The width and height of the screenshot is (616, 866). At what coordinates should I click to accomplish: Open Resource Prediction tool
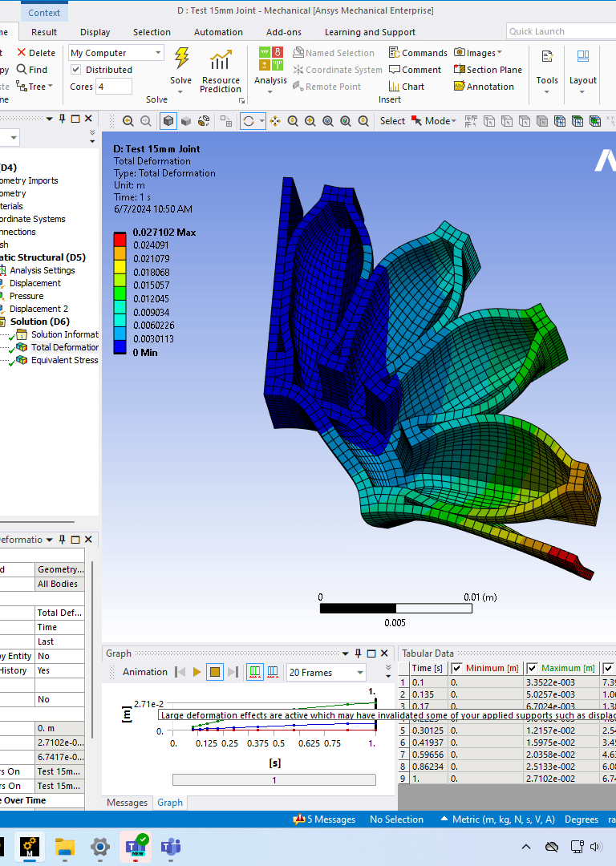point(221,72)
